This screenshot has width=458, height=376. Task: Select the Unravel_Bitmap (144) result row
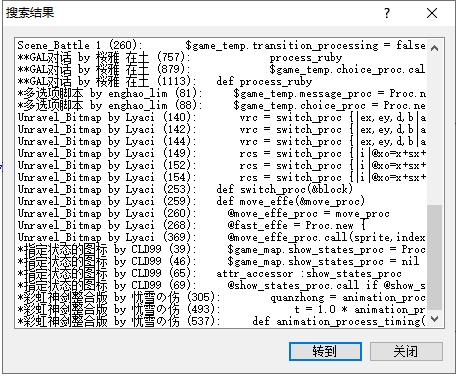[221, 141]
